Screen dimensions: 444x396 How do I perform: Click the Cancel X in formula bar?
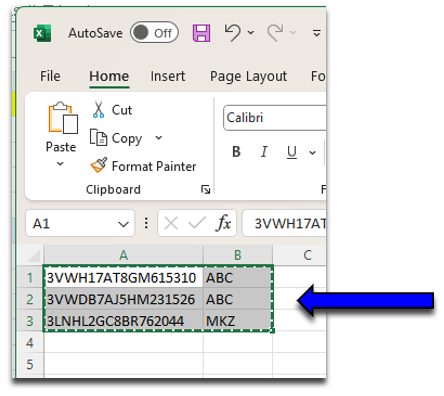171,223
